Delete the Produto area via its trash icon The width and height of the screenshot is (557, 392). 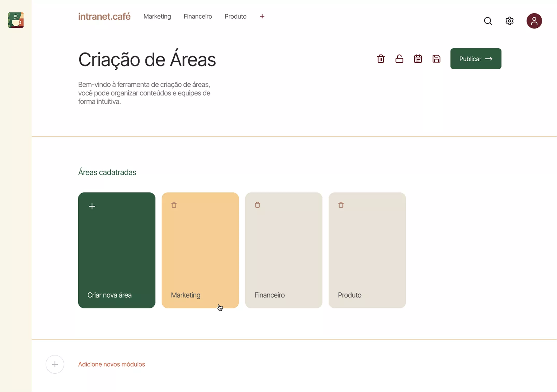[341, 205]
